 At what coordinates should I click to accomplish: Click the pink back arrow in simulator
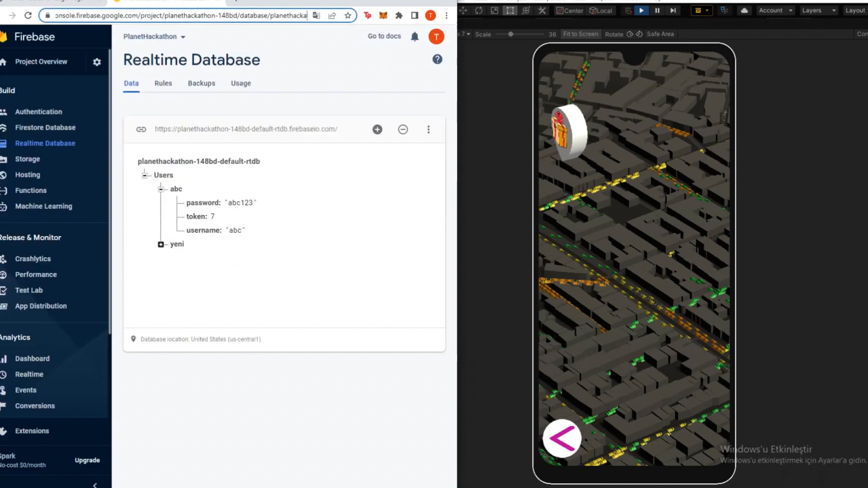(562, 438)
